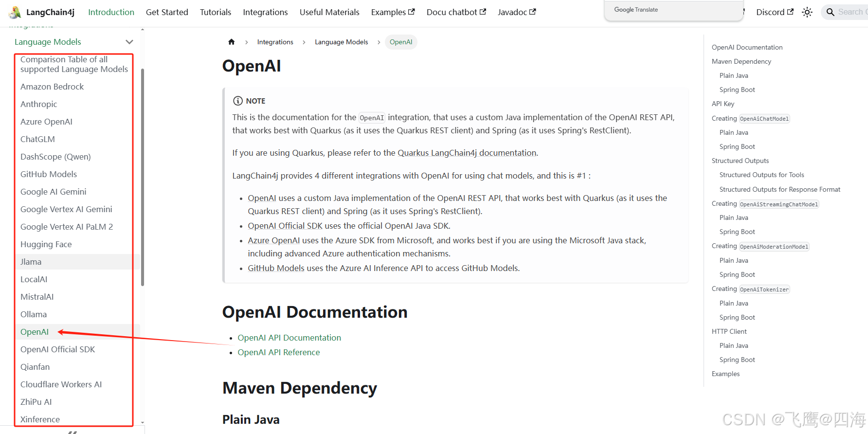Select Ollama in sidebar

tap(34, 314)
